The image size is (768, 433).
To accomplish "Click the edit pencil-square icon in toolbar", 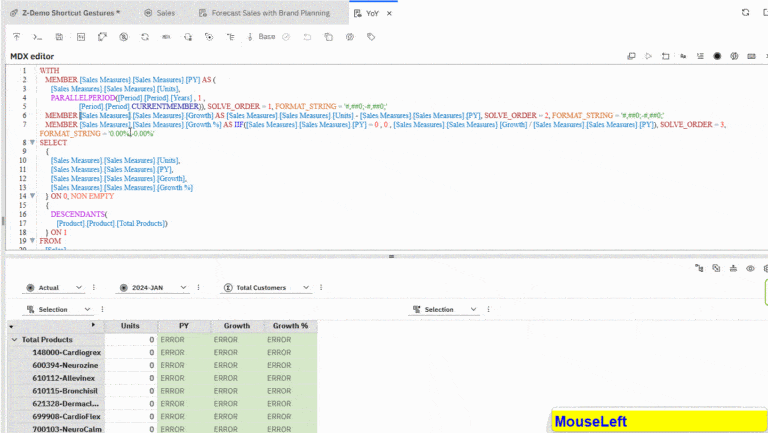I will point(102,37).
